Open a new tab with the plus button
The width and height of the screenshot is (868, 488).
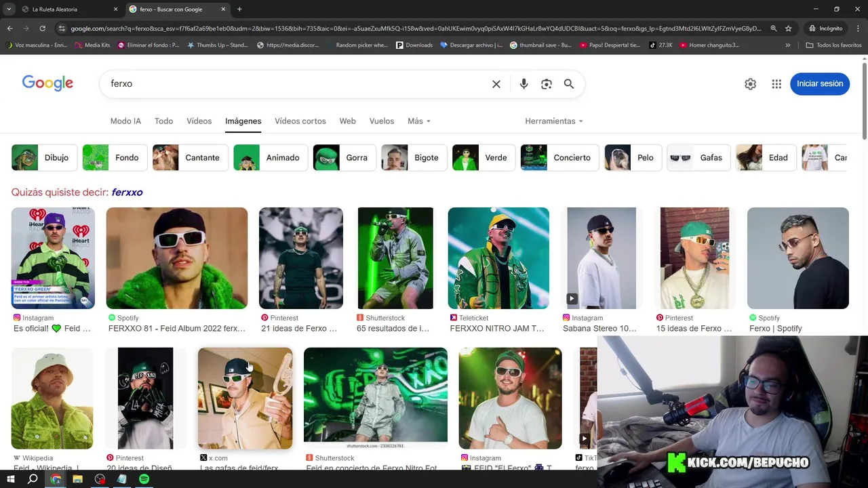click(x=239, y=9)
